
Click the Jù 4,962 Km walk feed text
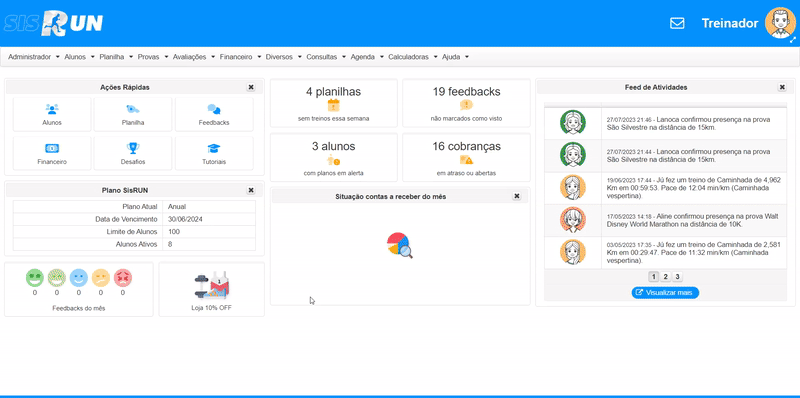(x=693, y=187)
